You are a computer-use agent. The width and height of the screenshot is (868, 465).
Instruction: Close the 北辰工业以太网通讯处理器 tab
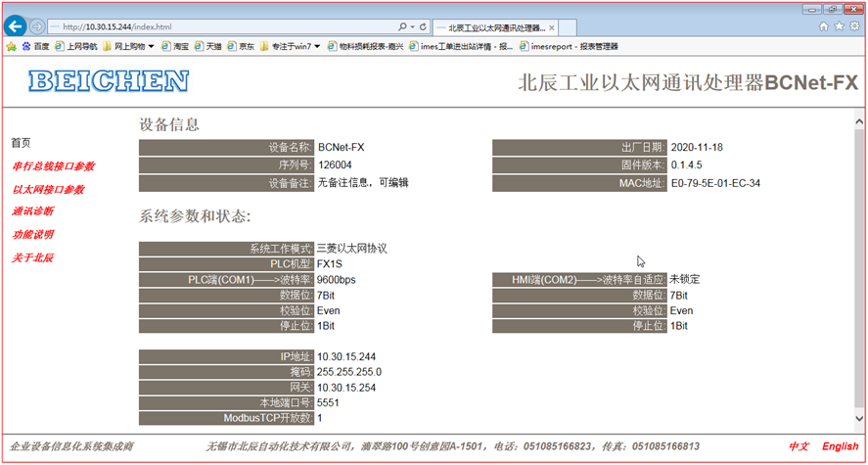[551, 26]
